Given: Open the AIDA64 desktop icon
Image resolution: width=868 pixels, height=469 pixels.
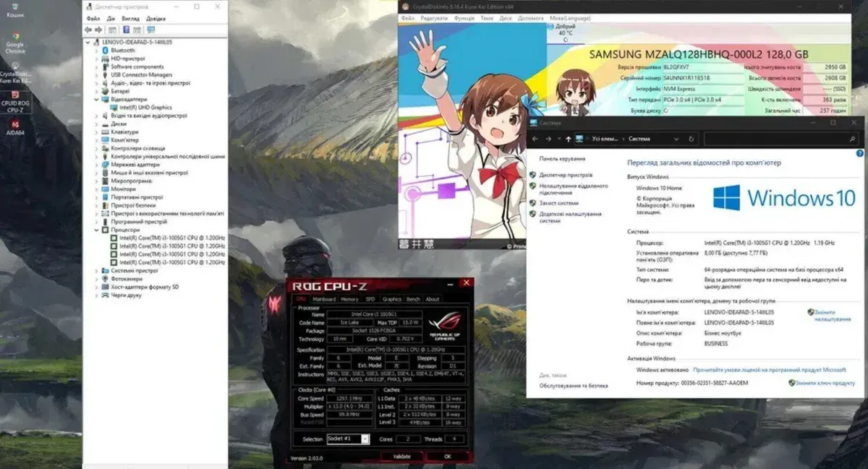Looking at the screenshot, I should coord(15,125).
